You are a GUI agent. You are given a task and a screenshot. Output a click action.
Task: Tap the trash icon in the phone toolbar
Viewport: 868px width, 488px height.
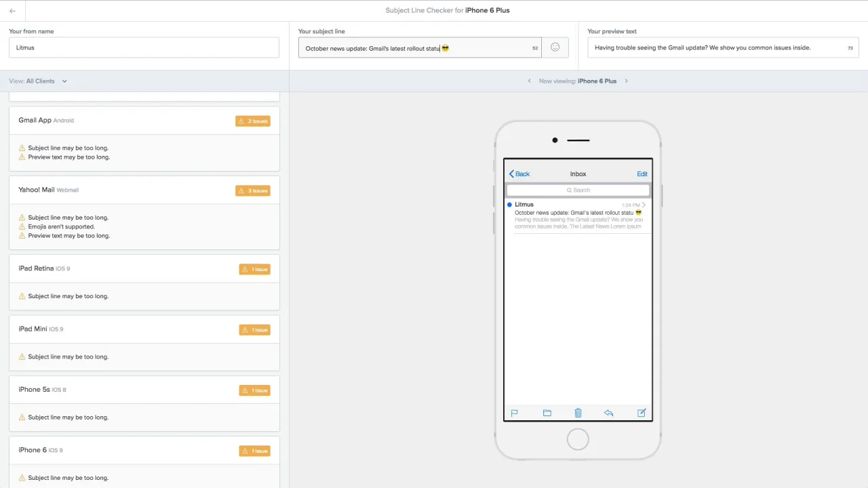(578, 413)
